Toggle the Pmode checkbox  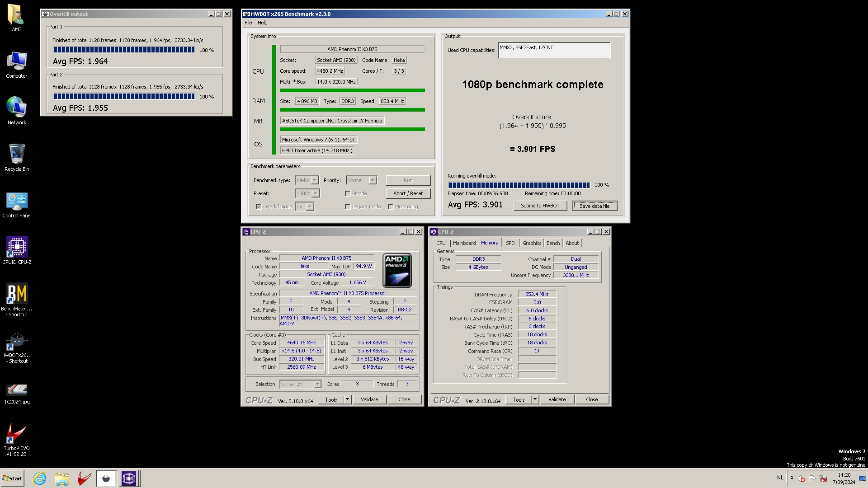pos(348,193)
